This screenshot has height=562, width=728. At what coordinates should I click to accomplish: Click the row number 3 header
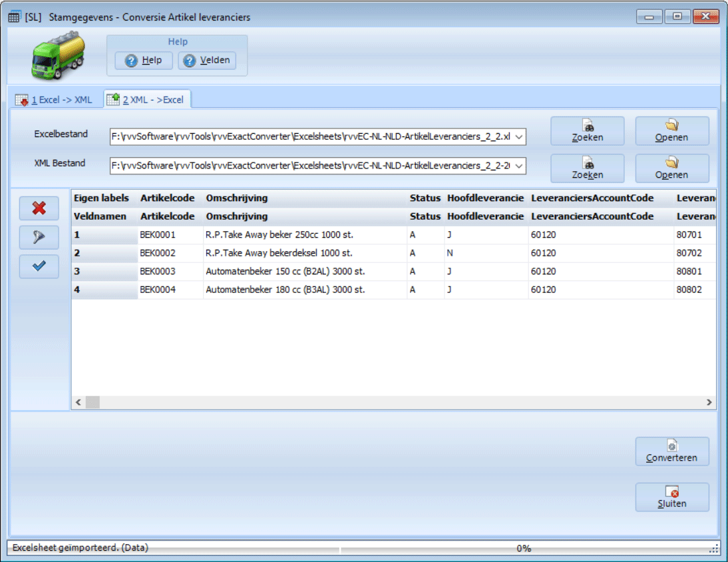[x=104, y=271]
